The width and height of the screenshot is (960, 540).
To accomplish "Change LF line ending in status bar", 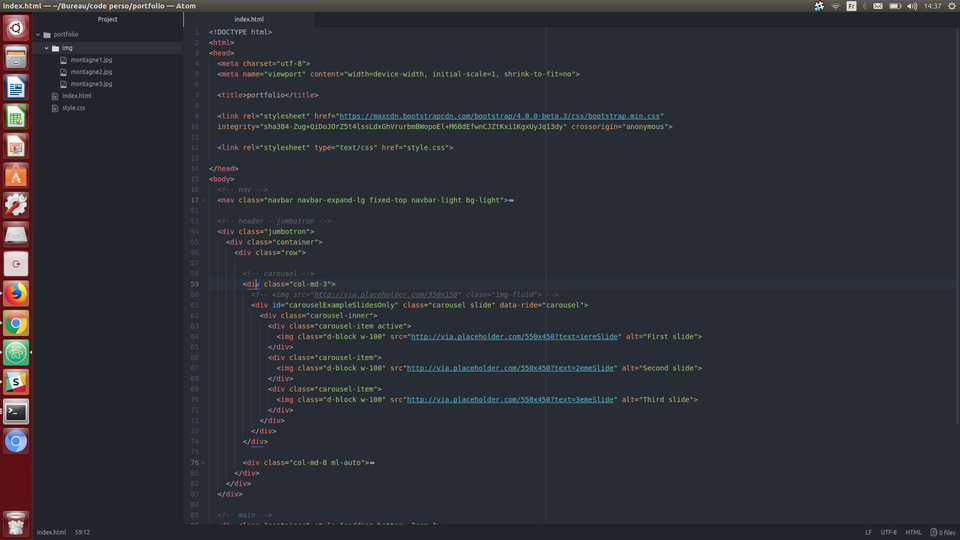I will tap(868, 533).
